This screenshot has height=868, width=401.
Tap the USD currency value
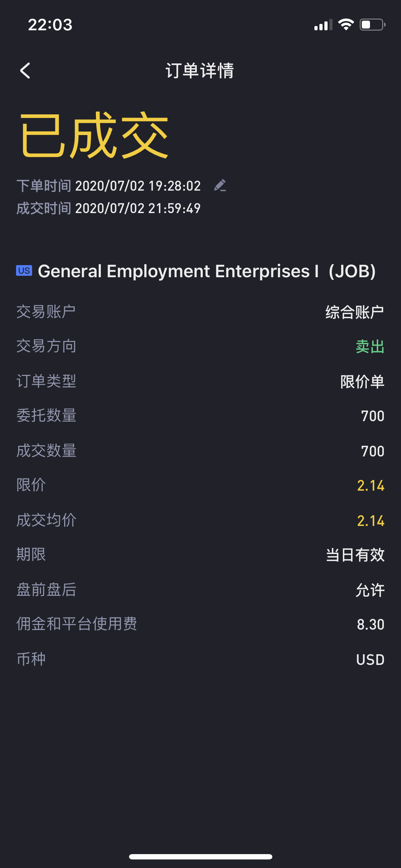tap(370, 660)
